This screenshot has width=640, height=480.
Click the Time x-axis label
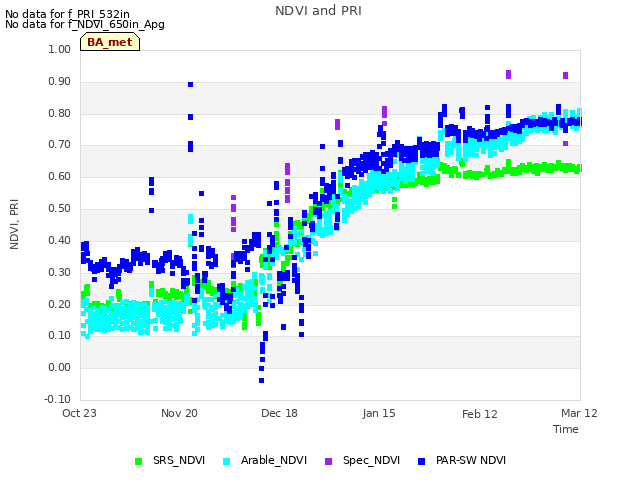(566, 429)
